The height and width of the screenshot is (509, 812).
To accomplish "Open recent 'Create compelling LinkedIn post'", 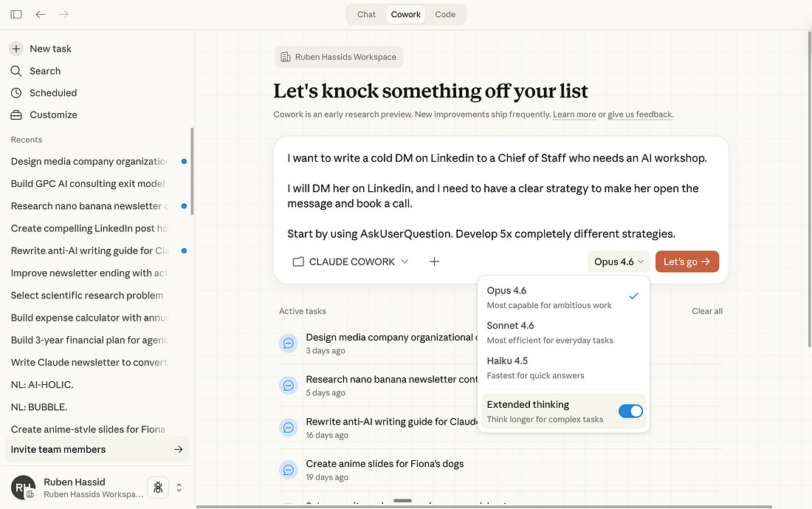I will pos(89,228).
